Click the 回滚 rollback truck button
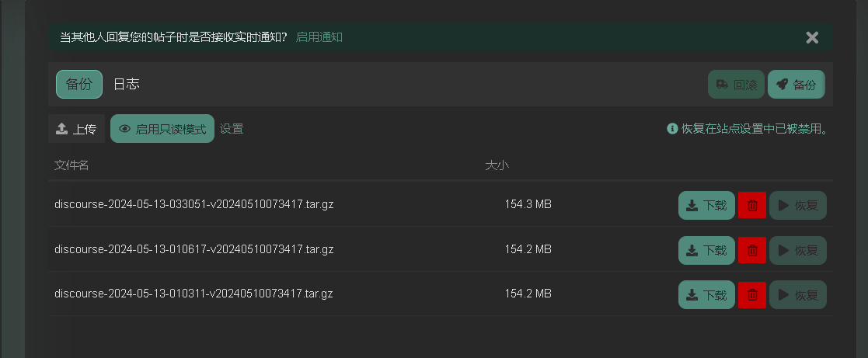This screenshot has height=358, width=868. pyautogui.click(x=736, y=85)
